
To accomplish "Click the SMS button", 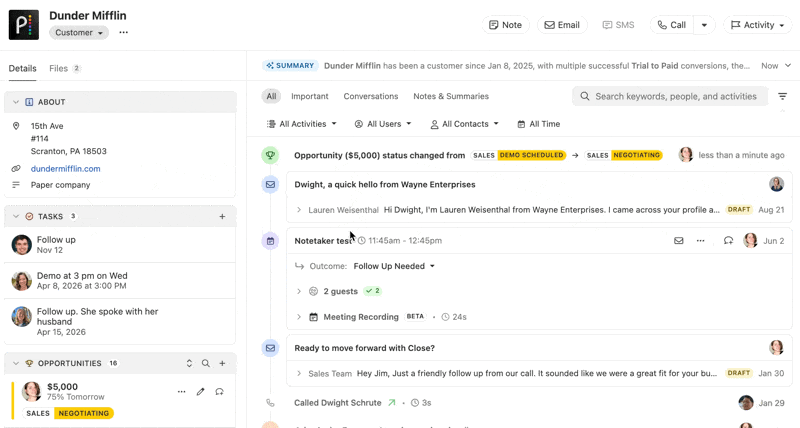I will coord(618,25).
